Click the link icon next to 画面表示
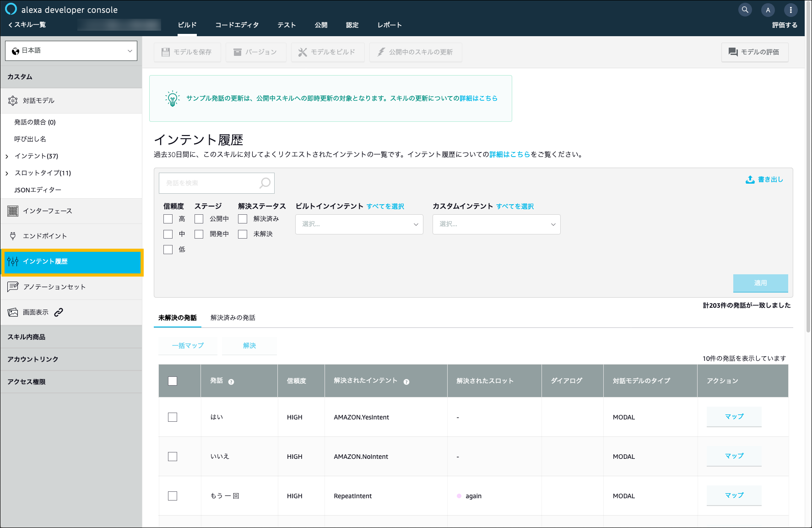 tap(59, 312)
